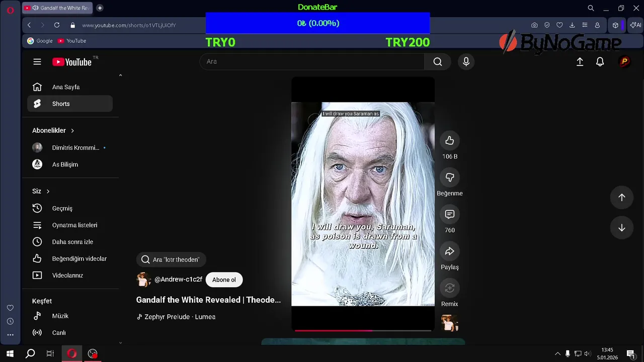The height and width of the screenshot is (362, 644).
Task: Go back to previous page
Action: [29, 25]
